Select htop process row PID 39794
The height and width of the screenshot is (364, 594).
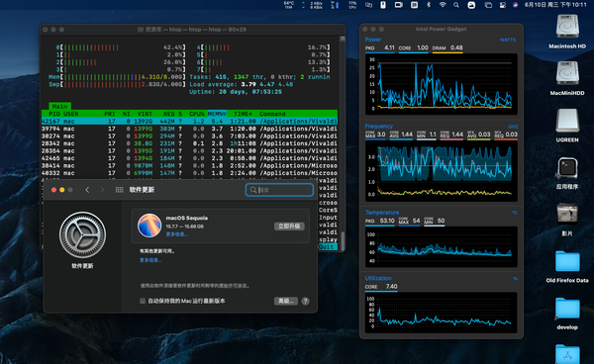point(189,129)
